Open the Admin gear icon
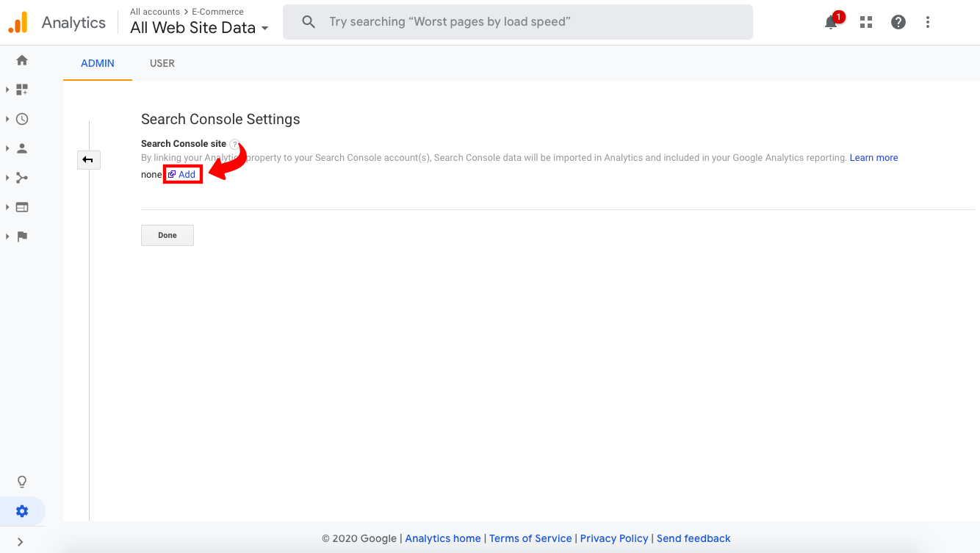Screen dimensions: 980x553 (21, 510)
